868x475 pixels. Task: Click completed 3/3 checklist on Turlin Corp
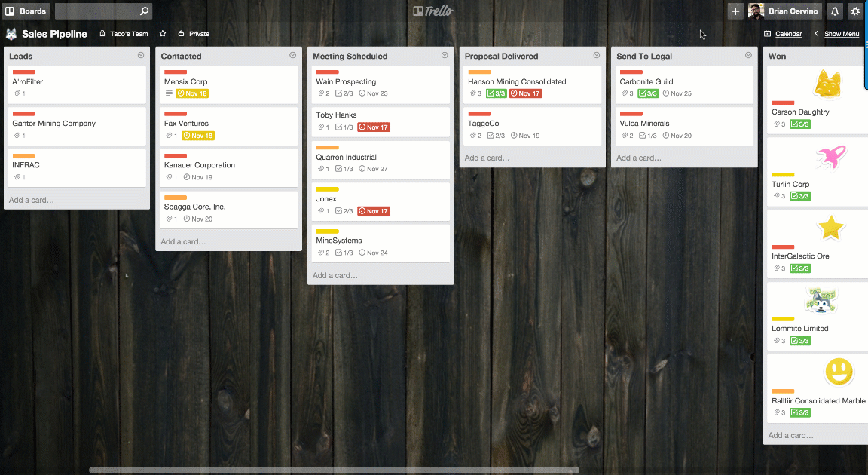800,196
